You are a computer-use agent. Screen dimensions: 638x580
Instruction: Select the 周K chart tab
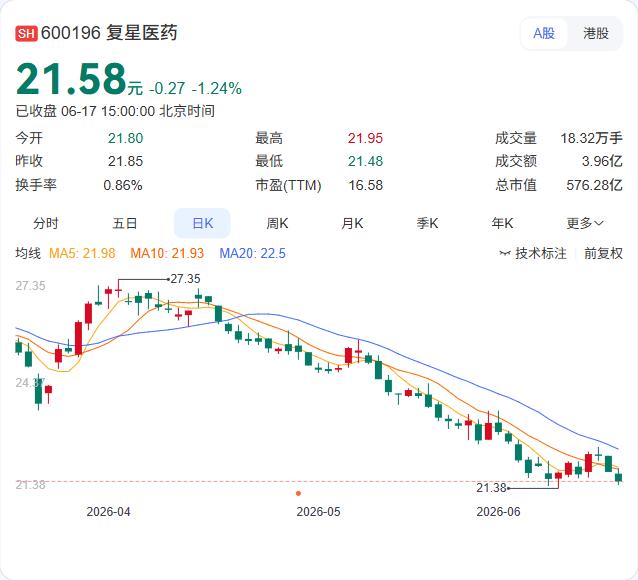click(x=277, y=223)
